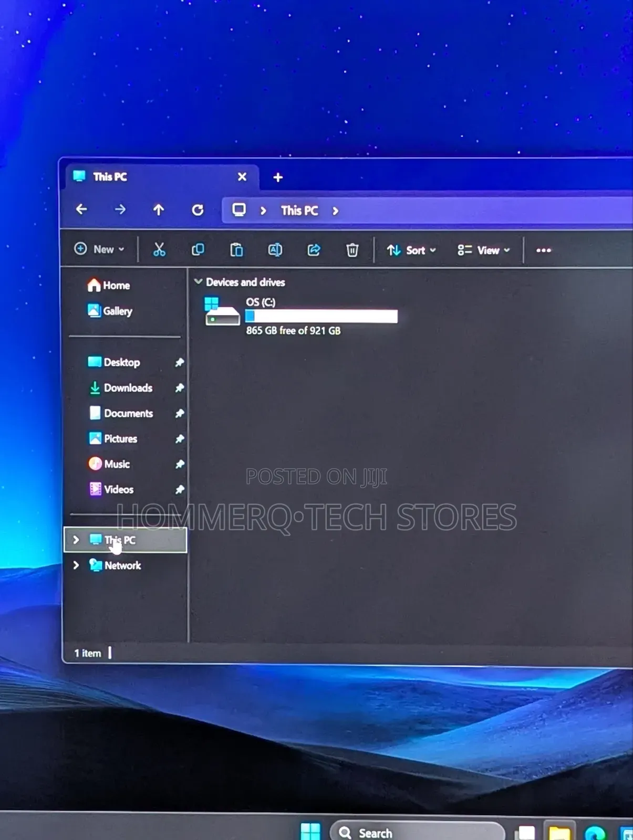This screenshot has height=840, width=633.
Task: Click the Copy icon in toolbar
Action: [198, 250]
